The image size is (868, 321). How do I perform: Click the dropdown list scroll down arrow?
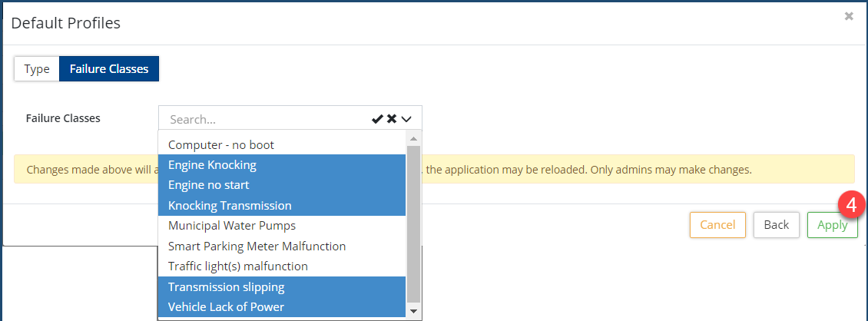click(x=413, y=310)
